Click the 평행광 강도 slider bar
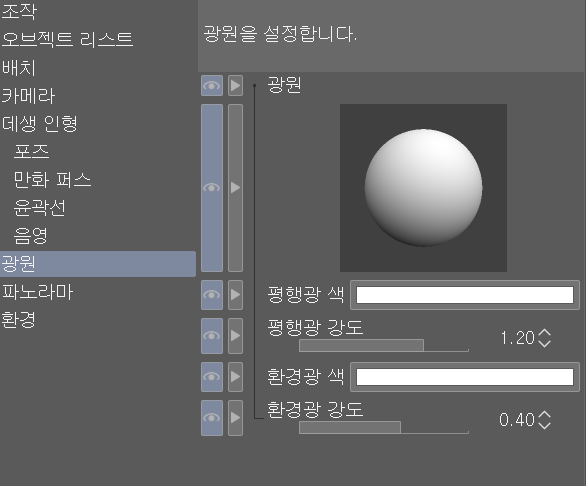 tap(384, 345)
